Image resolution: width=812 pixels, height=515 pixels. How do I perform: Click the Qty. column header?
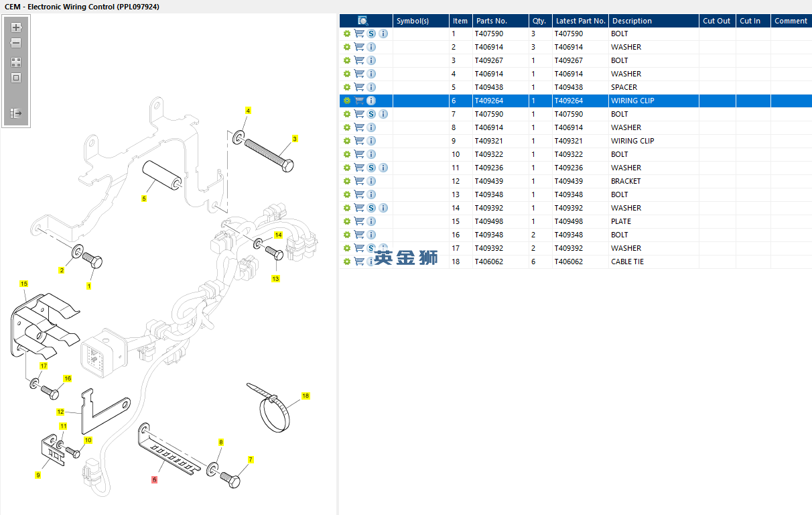click(539, 21)
